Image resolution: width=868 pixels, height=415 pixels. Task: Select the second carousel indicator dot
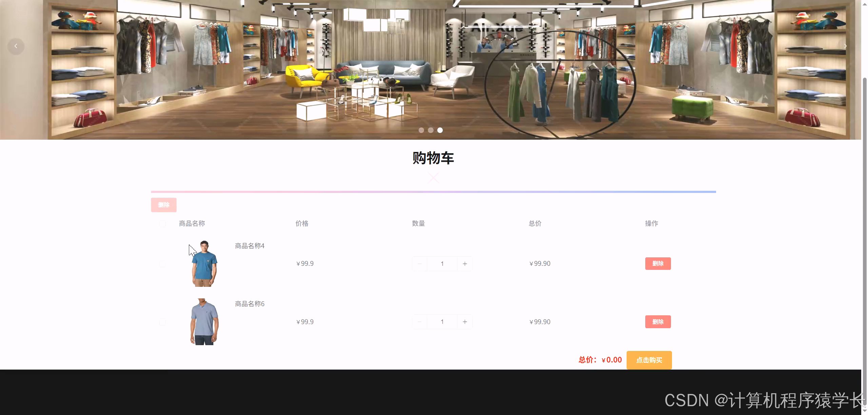[x=431, y=130]
